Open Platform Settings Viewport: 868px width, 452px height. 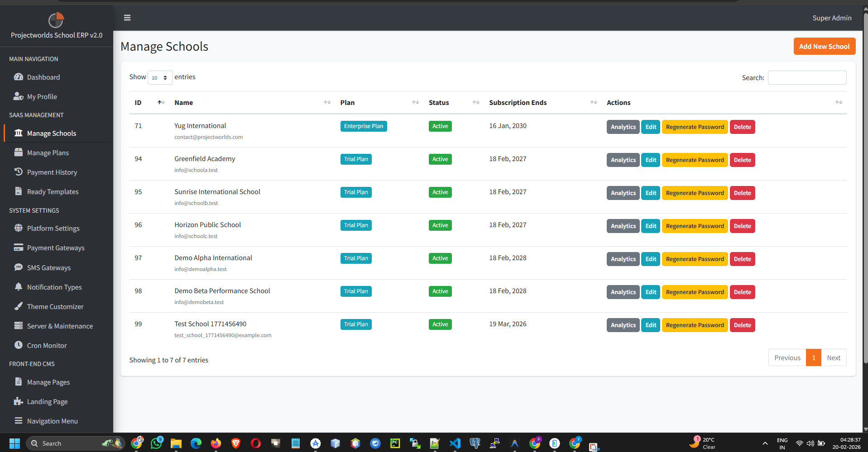[53, 228]
